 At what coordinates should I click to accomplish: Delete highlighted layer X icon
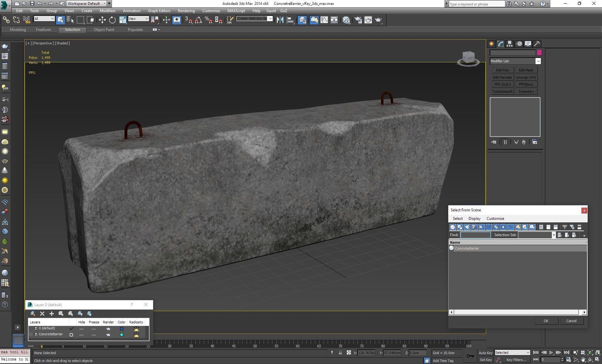[42, 313]
